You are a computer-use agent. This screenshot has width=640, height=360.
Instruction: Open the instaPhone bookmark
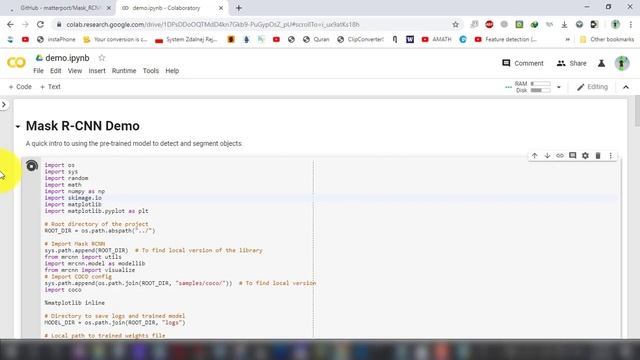coord(56,39)
